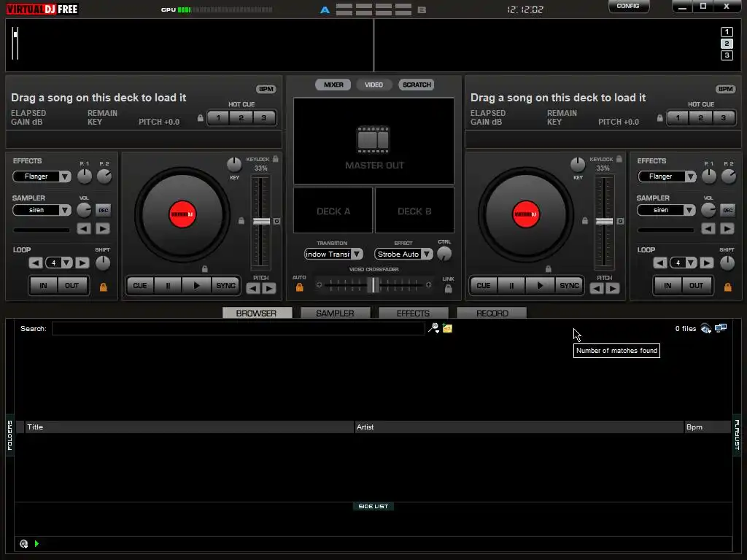This screenshot has height=560, width=747.
Task: Click left deck loop IN button
Action: coord(43,286)
